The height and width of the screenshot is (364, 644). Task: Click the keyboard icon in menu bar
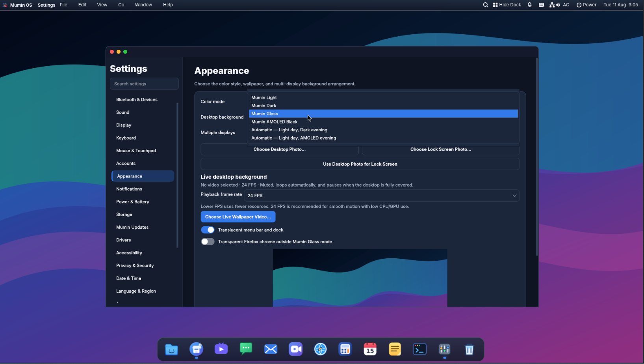point(541,5)
